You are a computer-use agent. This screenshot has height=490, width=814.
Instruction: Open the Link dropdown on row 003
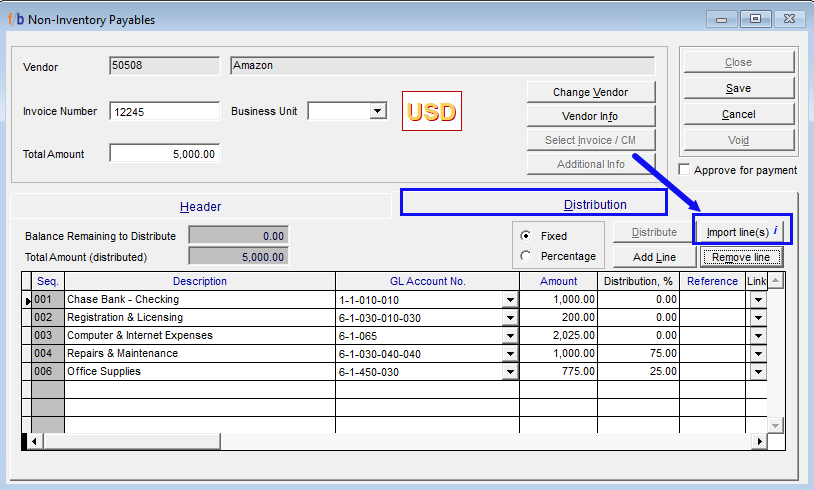[757, 336]
